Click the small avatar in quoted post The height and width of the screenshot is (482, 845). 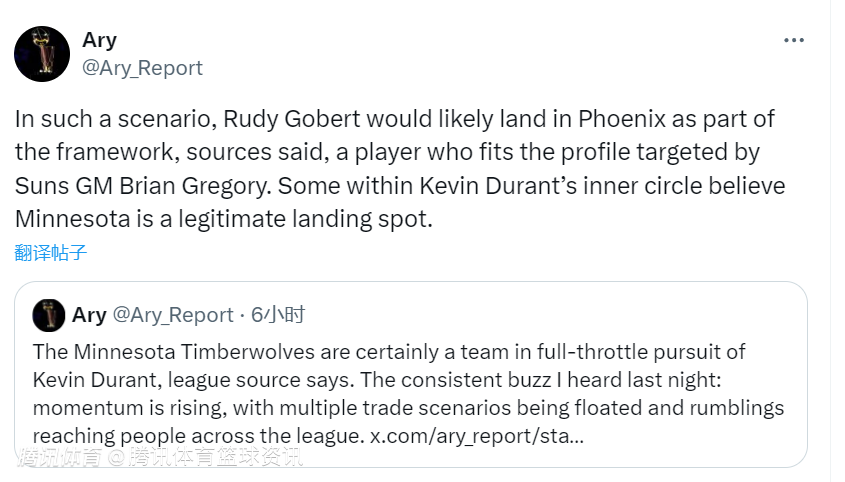click(49, 315)
